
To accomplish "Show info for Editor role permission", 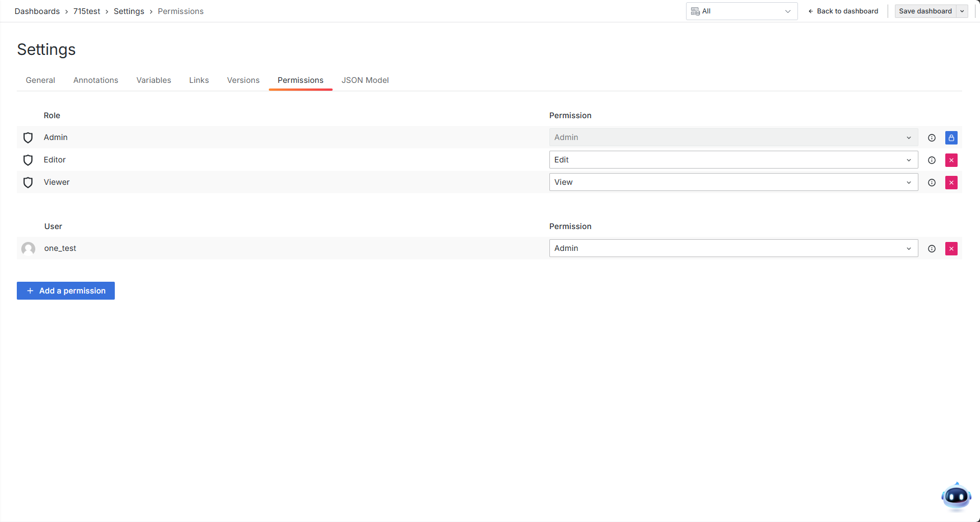I will tap(932, 160).
